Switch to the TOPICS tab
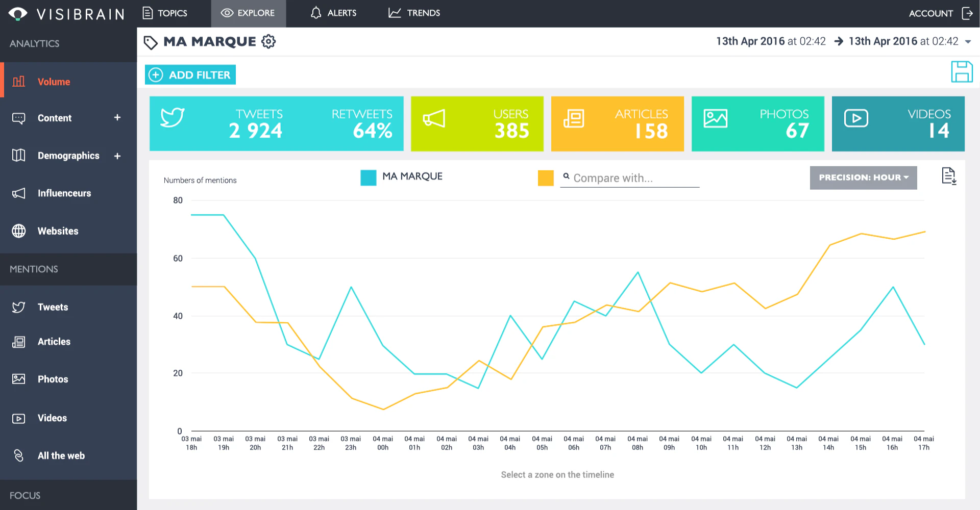Screen dimensions: 980x510 point(165,13)
